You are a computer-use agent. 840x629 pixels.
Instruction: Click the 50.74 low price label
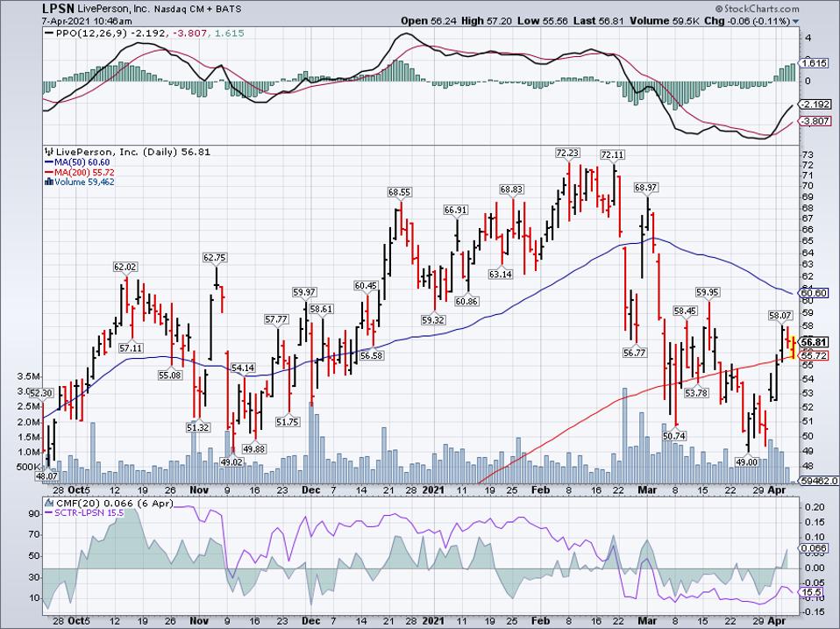click(673, 436)
